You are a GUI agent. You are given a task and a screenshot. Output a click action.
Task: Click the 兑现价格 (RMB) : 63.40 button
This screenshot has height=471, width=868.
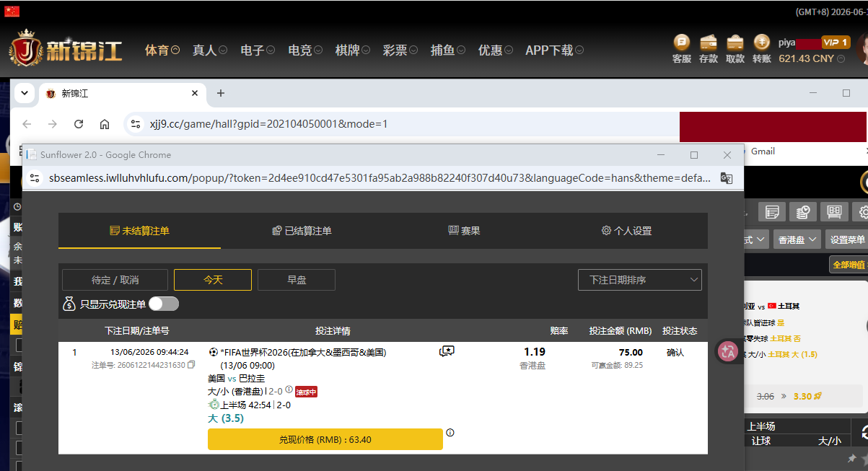click(x=325, y=439)
